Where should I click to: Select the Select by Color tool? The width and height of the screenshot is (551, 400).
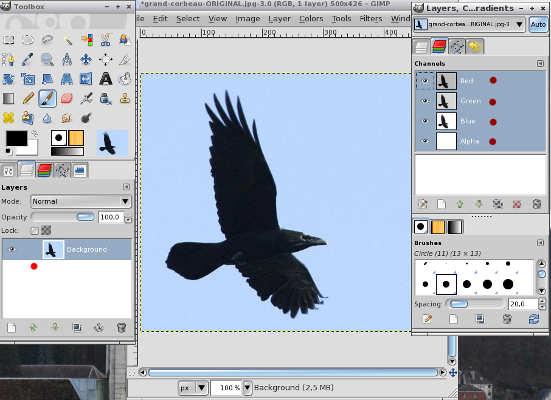click(86, 40)
